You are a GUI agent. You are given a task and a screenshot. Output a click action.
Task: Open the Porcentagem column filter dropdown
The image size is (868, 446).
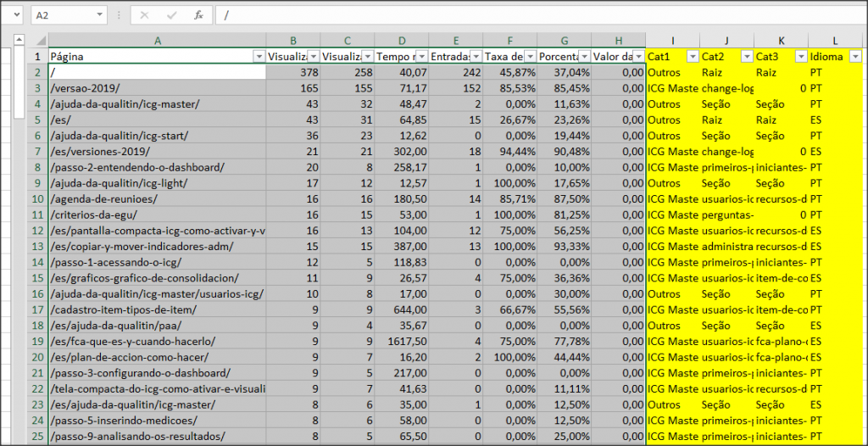pos(584,57)
